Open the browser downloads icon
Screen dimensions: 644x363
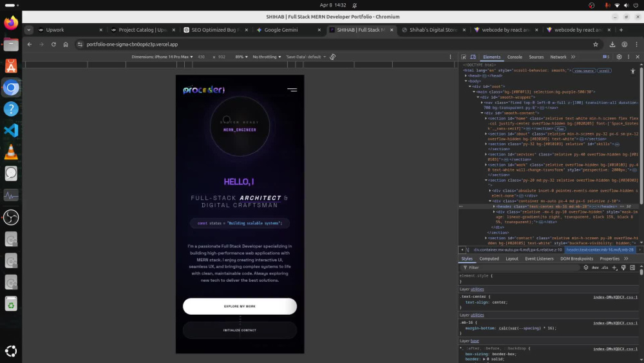coord(612,44)
